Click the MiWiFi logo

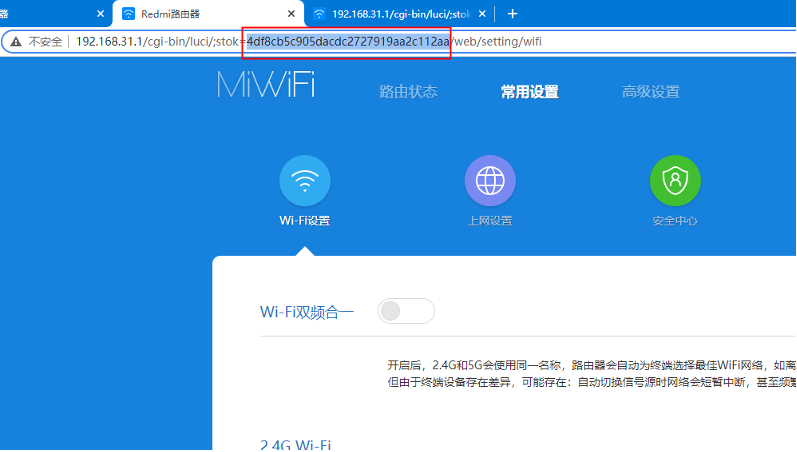pyautogui.click(x=266, y=84)
